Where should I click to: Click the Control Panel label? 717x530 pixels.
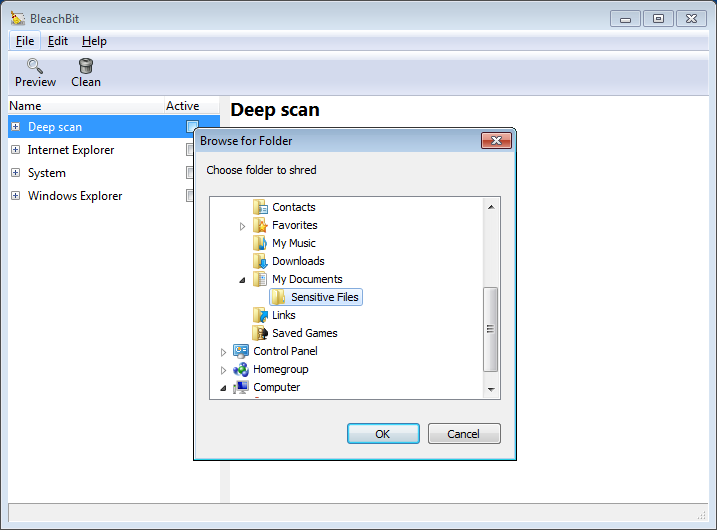click(x=285, y=351)
